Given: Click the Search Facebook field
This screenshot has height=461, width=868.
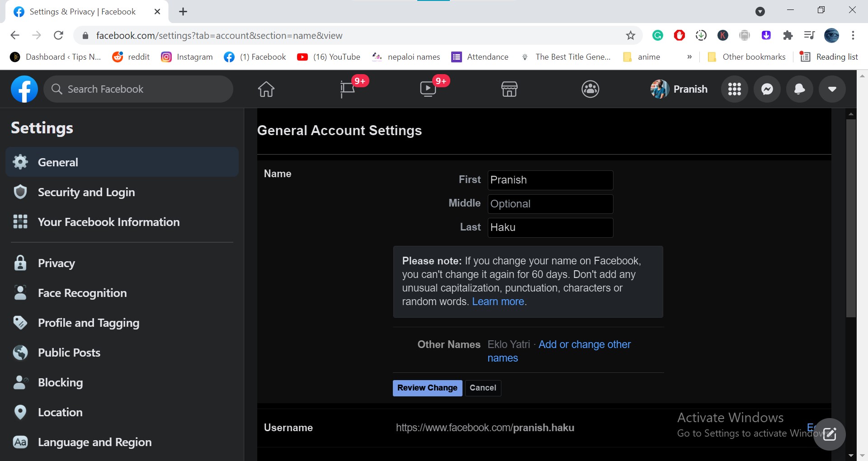Looking at the screenshot, I should (138, 89).
